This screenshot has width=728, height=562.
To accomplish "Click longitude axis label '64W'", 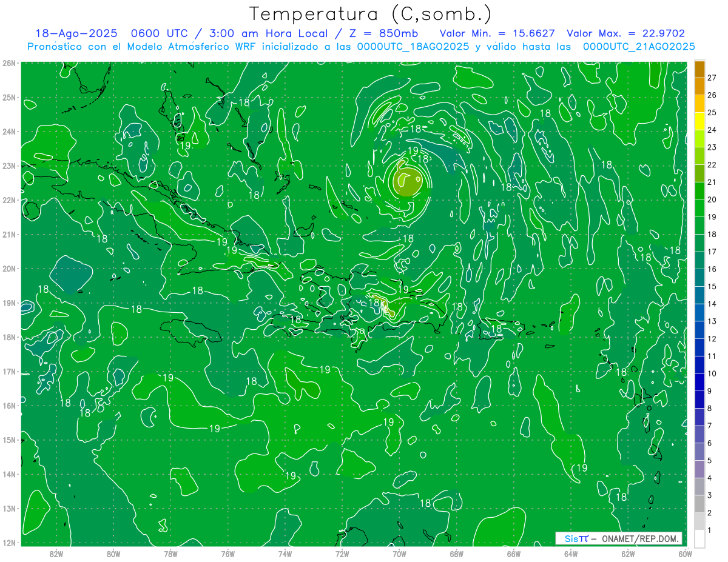I will coord(571,554).
